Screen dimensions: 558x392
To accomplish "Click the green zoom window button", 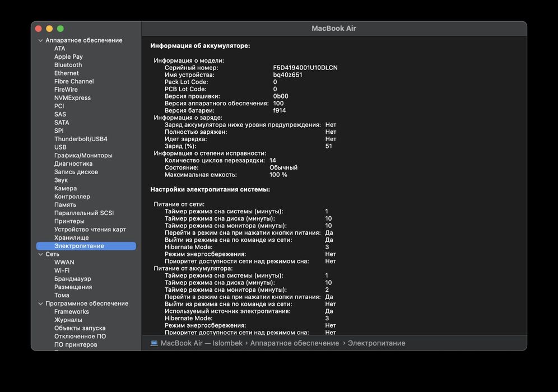I will (61, 29).
